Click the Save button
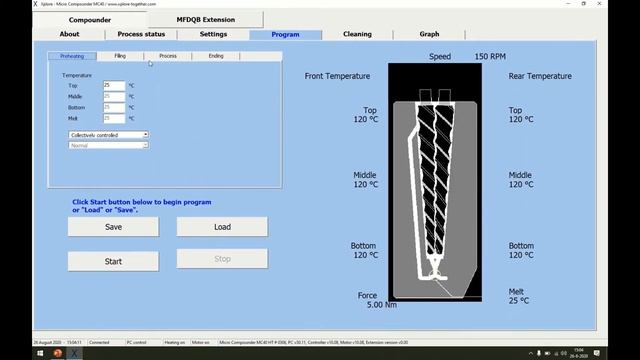This screenshot has height=360, width=640. (x=113, y=227)
